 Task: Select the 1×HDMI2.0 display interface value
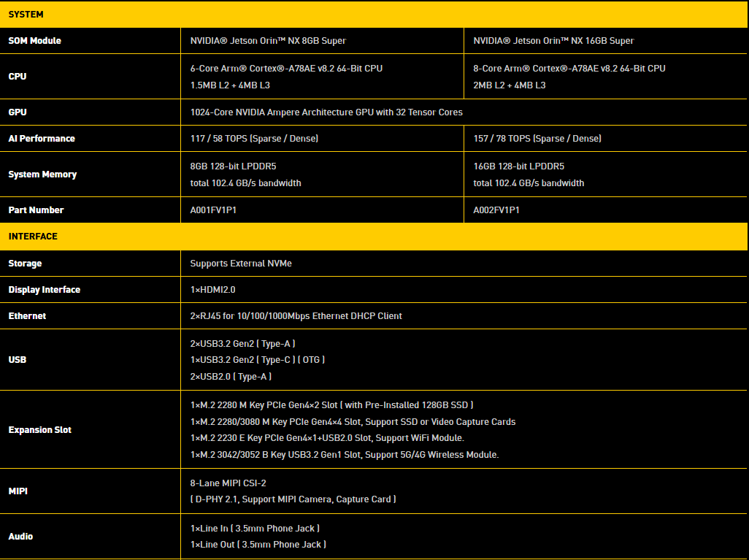coord(212,290)
